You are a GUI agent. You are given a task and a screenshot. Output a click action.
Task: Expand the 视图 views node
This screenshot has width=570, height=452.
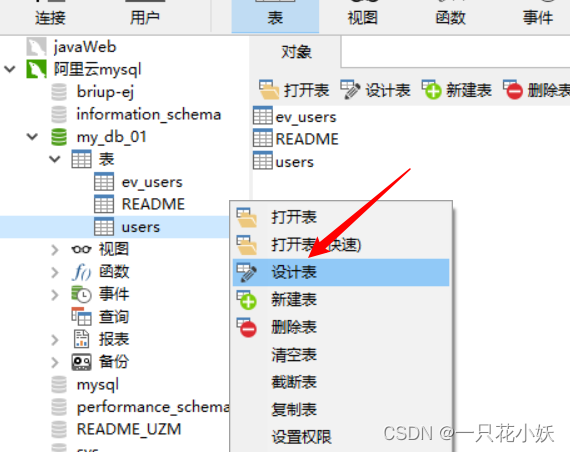(55, 250)
